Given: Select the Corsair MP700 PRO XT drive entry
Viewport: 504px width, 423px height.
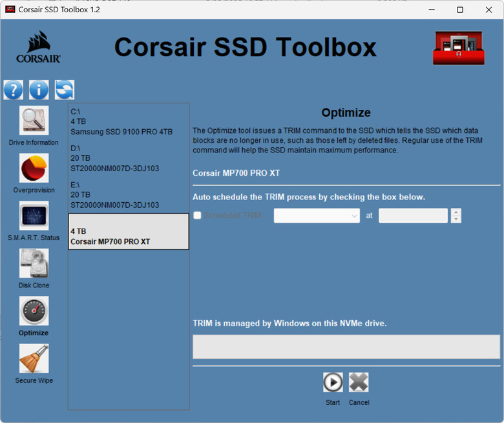Looking at the screenshot, I should tap(129, 232).
